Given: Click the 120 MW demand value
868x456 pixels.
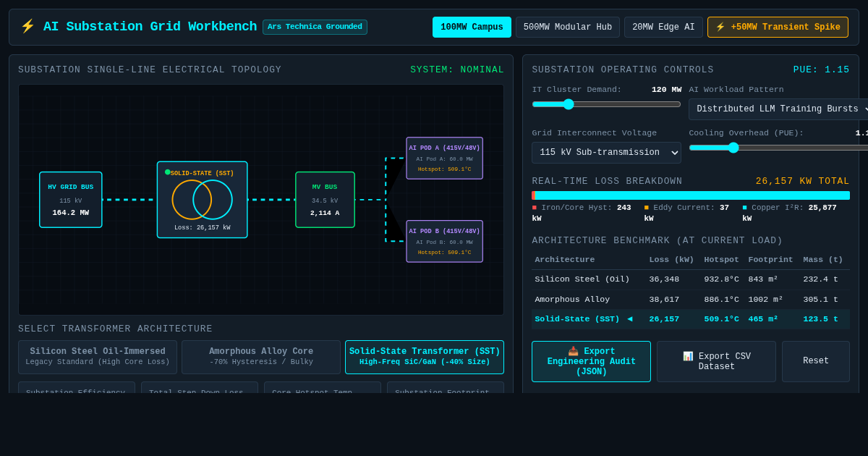Looking at the screenshot, I should [x=666, y=90].
